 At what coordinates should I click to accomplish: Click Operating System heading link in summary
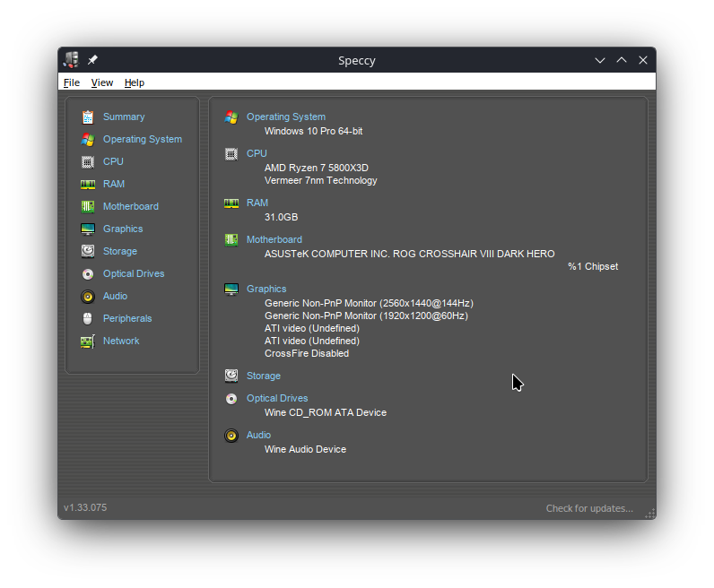[x=286, y=117]
